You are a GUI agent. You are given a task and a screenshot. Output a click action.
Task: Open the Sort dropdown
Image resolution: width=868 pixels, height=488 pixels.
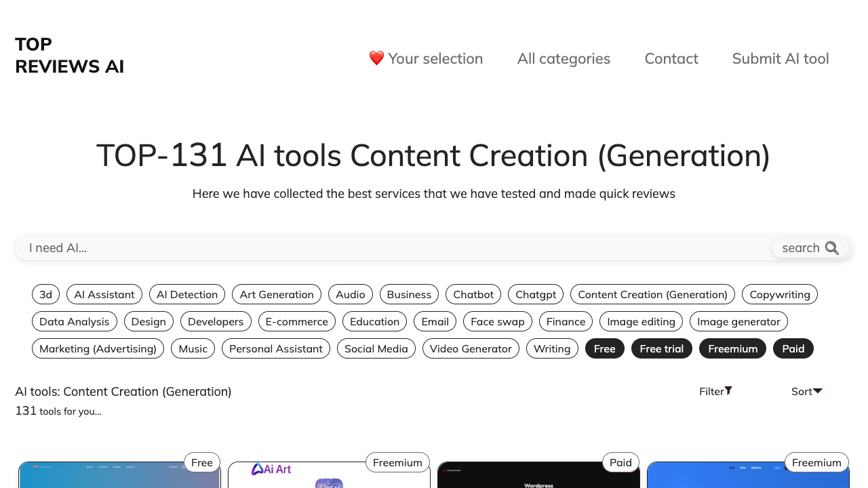(806, 391)
